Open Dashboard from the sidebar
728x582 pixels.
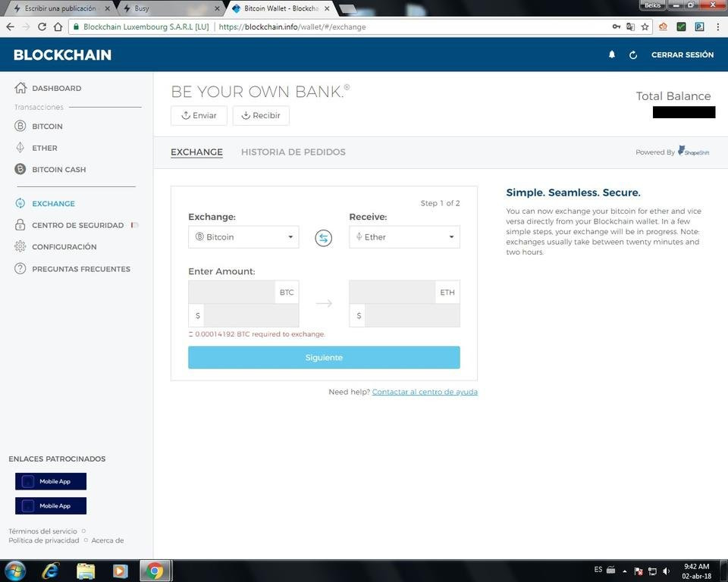pyautogui.click(x=48, y=88)
